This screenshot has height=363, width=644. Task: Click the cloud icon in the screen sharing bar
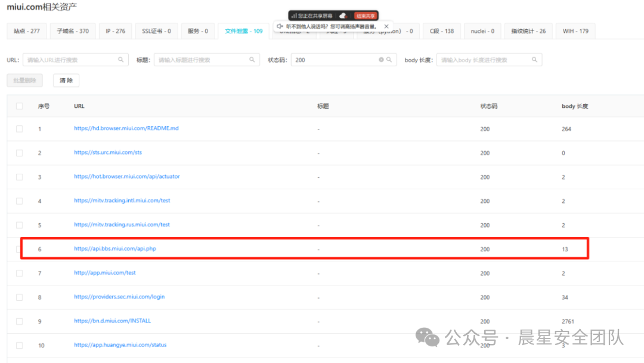(343, 16)
